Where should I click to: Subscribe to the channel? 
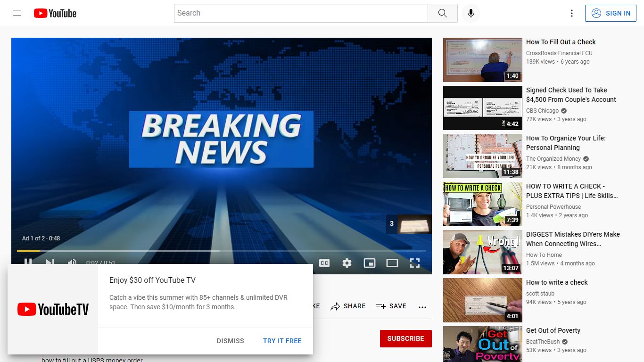406,338
